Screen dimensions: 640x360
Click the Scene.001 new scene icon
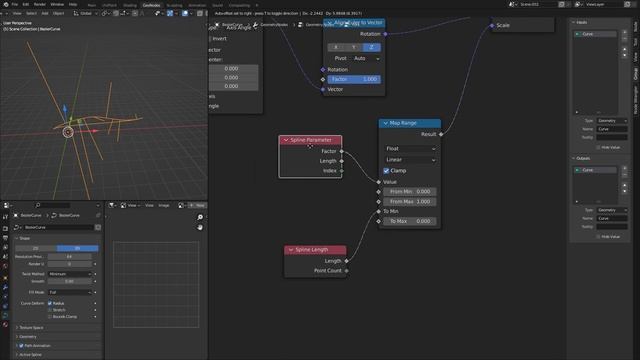coord(562,4)
